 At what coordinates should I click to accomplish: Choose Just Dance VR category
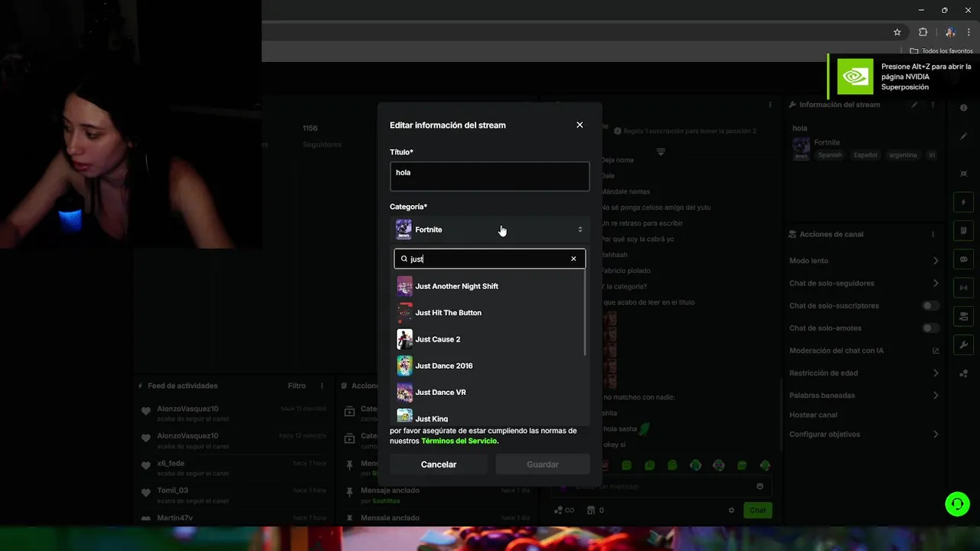point(490,392)
